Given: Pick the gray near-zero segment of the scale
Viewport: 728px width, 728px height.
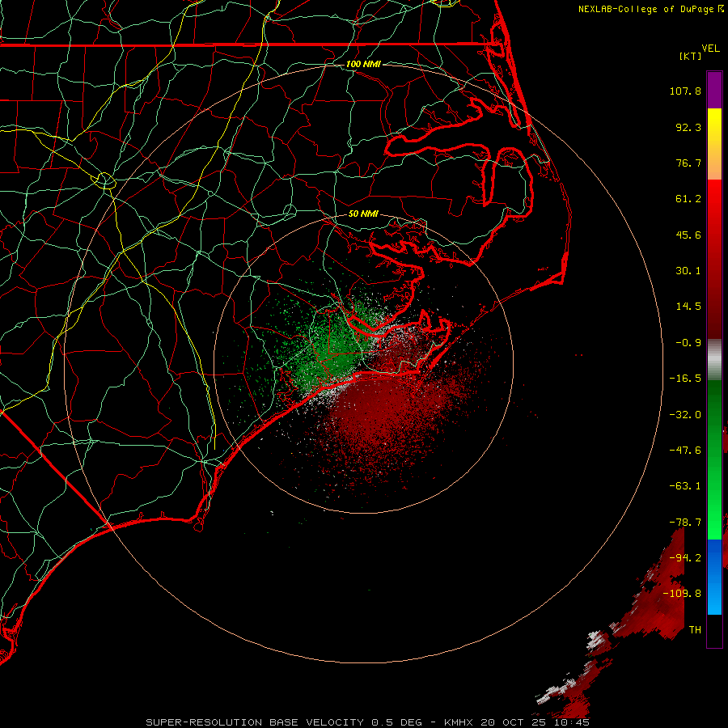Looking at the screenshot, I should click(x=714, y=358).
